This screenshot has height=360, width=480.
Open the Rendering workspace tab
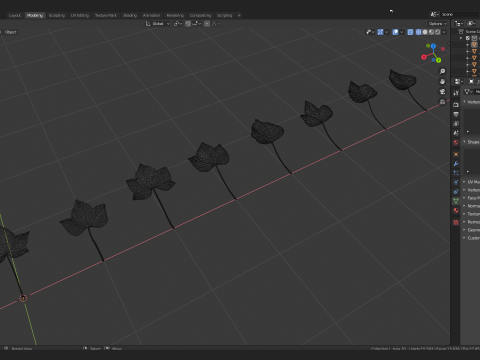[175, 15]
